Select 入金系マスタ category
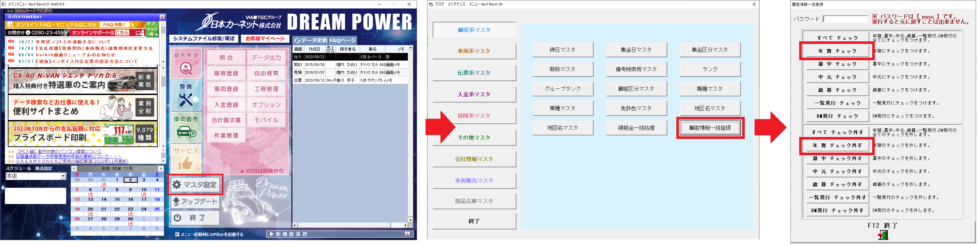 click(x=474, y=94)
